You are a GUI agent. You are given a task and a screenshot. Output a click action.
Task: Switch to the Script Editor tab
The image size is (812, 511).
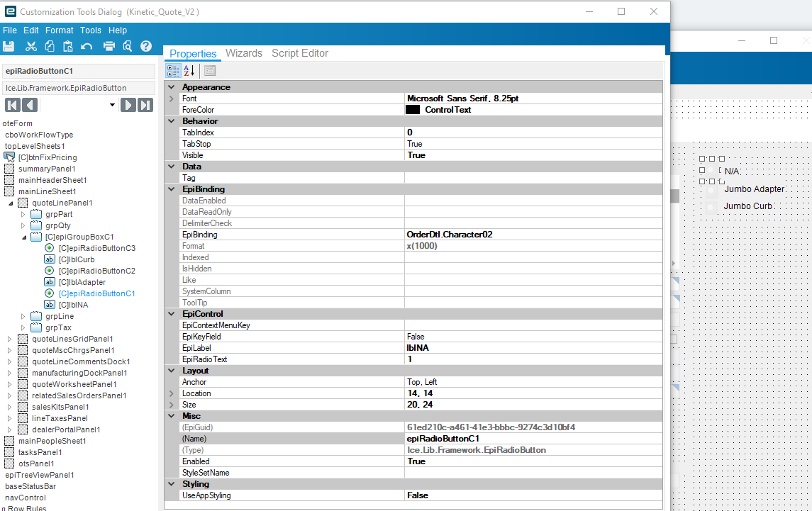(x=300, y=53)
